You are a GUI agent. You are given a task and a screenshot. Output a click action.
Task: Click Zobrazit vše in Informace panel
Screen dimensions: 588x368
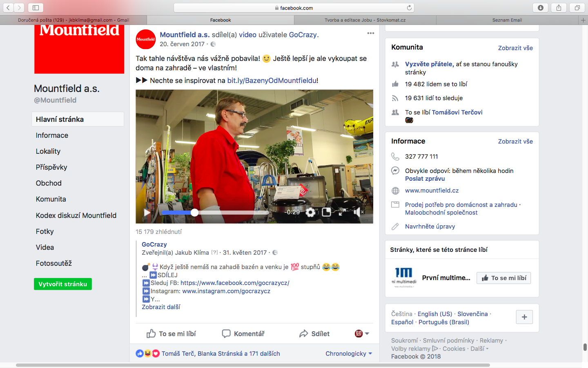[515, 141]
